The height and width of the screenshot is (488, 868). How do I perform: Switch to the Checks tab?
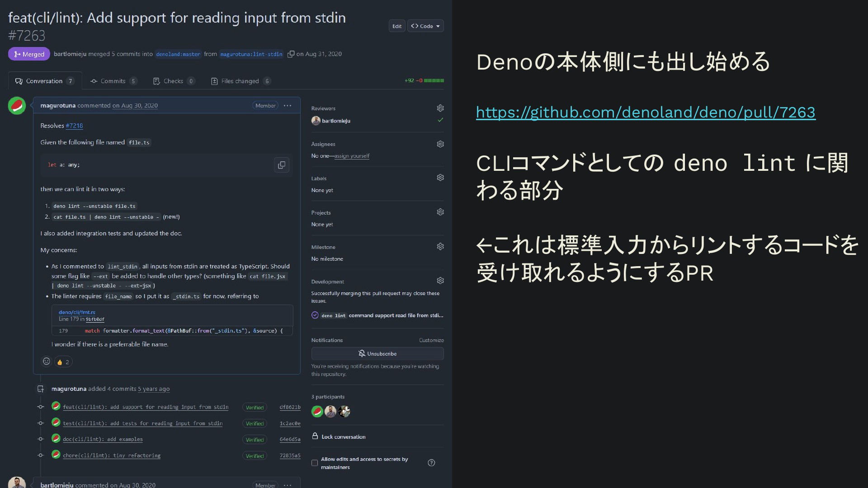[174, 81]
